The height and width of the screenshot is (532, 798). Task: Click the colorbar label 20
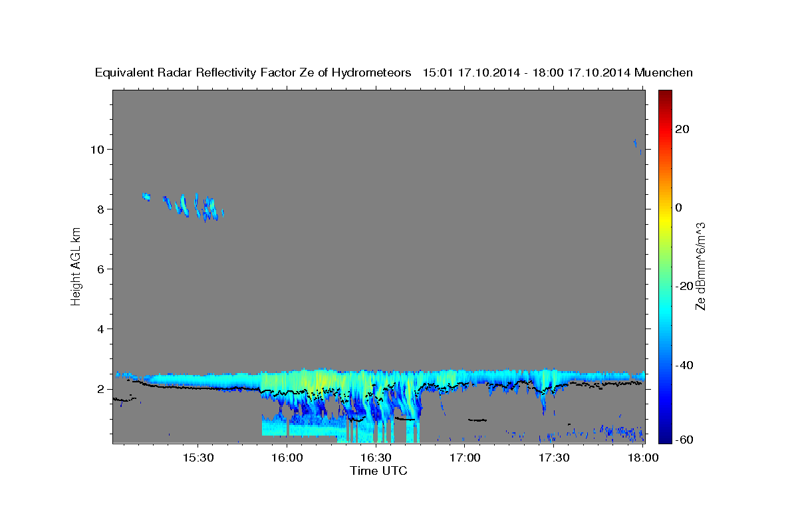click(x=682, y=129)
